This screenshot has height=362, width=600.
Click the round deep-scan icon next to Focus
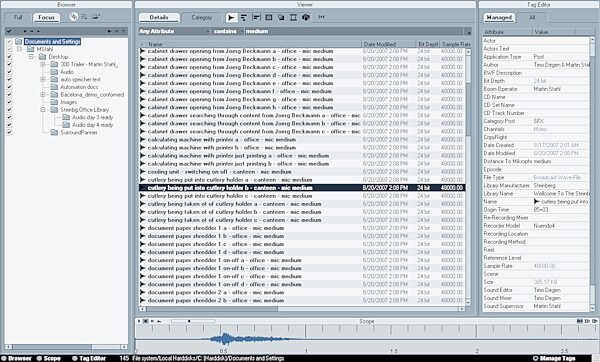pos(74,16)
